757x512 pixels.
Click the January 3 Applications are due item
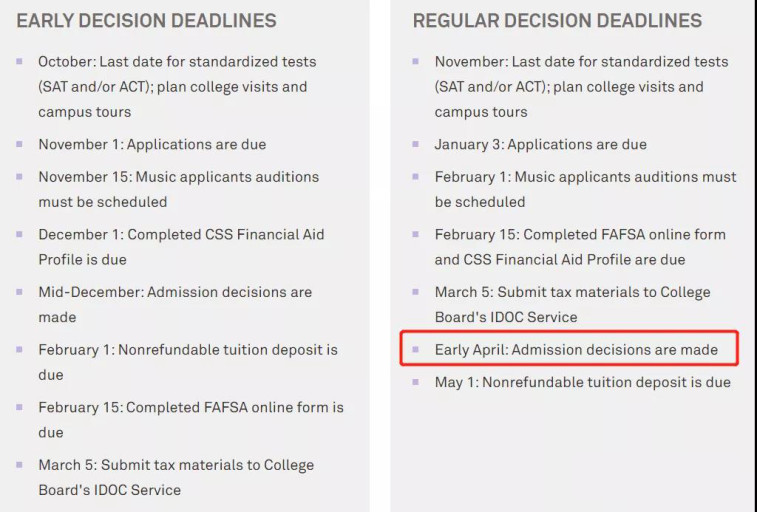pos(540,144)
